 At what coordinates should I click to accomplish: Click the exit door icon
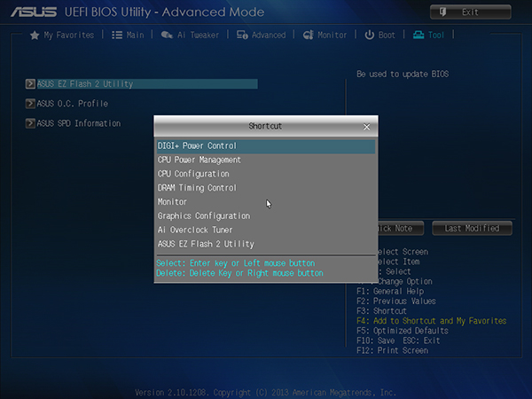tap(442, 12)
